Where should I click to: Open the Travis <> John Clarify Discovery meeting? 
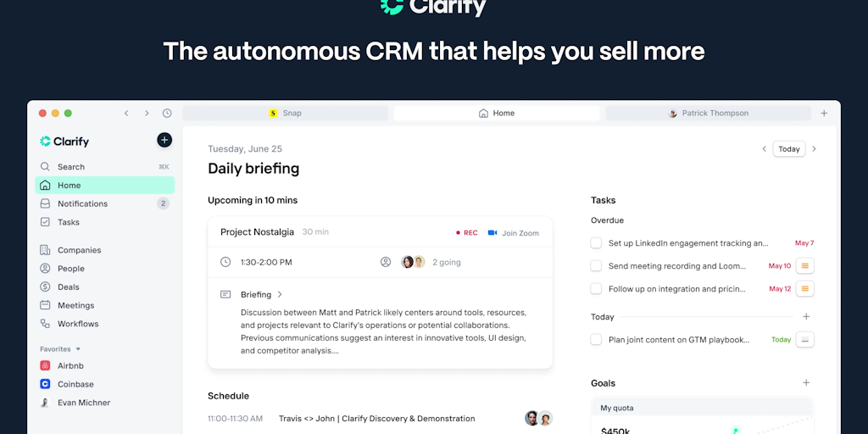(x=377, y=419)
